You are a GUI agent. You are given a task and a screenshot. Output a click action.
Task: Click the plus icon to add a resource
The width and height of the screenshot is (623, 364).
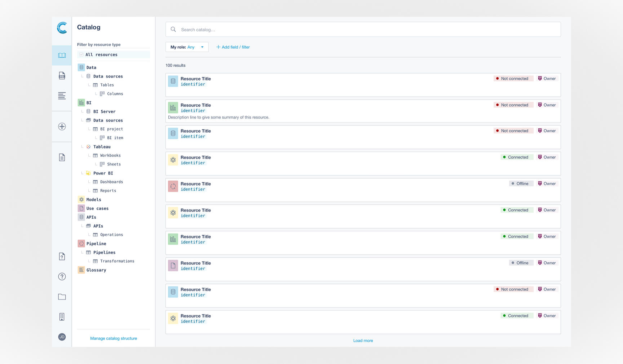click(62, 127)
